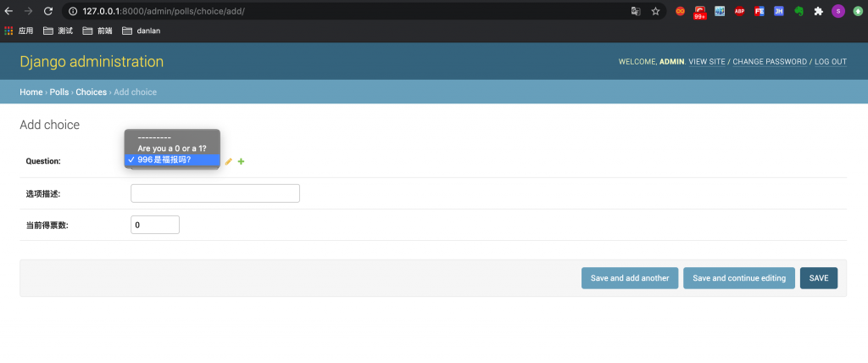Navigate to Choices breadcrumb link
Viewport: 868px width, 363px height.
click(x=91, y=92)
